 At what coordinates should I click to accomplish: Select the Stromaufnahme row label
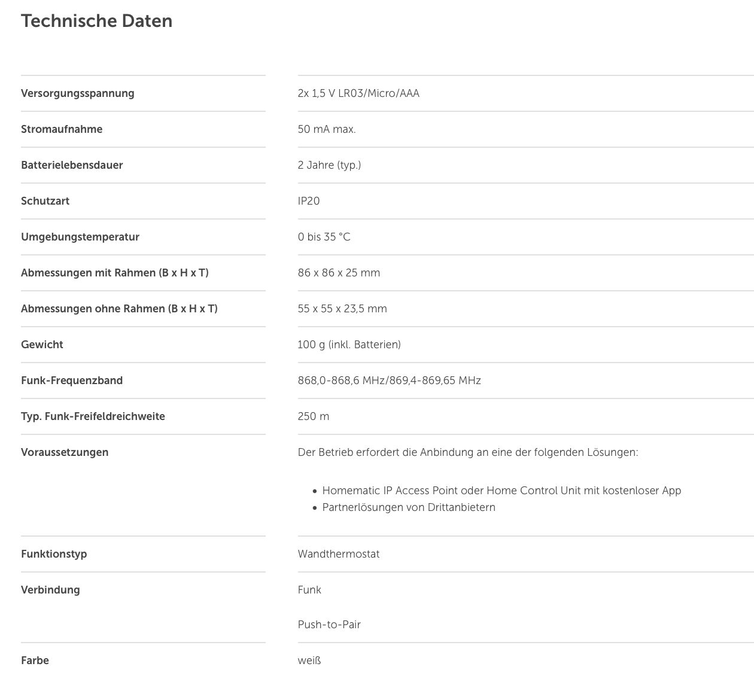(x=62, y=129)
